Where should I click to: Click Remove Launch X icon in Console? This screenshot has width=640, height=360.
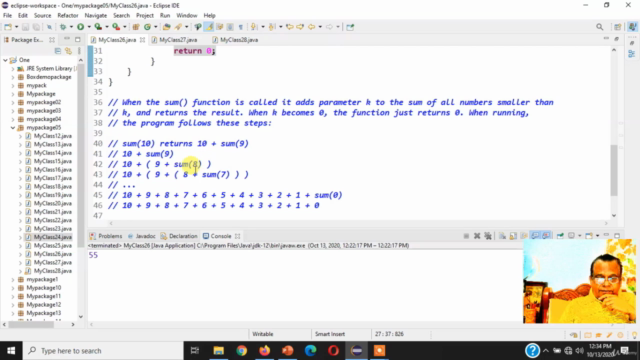coord(477,236)
